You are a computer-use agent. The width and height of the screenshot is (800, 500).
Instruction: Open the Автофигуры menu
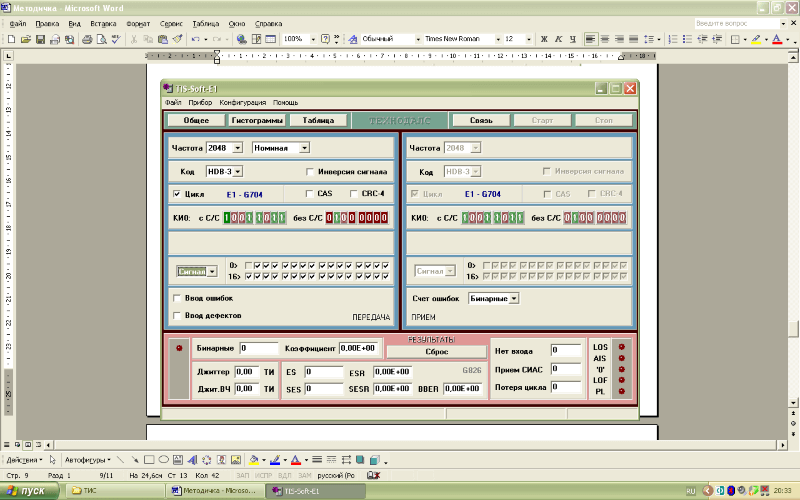(x=87, y=460)
